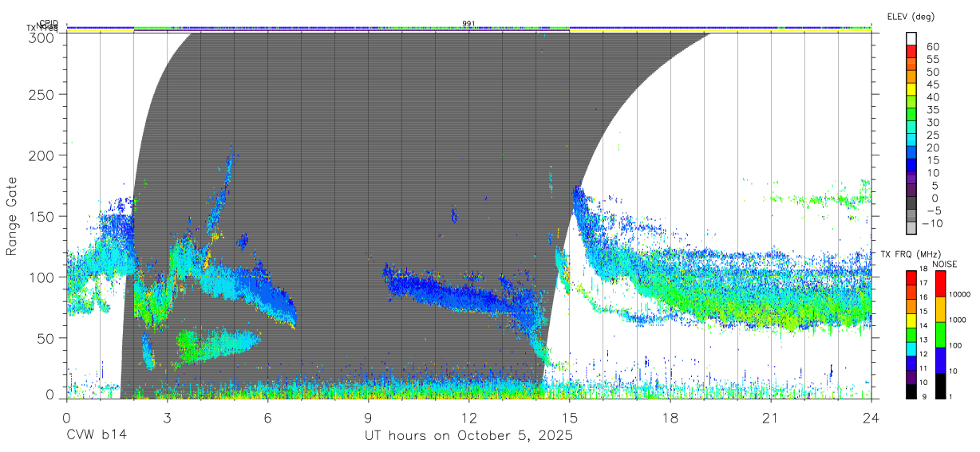The image size is (980, 452).
Task: Pick the dark gray ELEV swatch between −5 and 0
Action: [x=912, y=204]
